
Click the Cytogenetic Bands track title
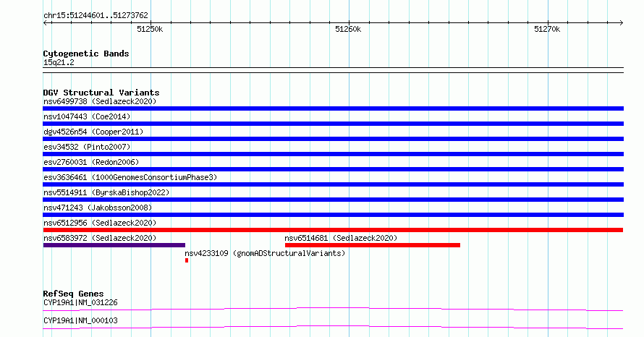(x=86, y=54)
